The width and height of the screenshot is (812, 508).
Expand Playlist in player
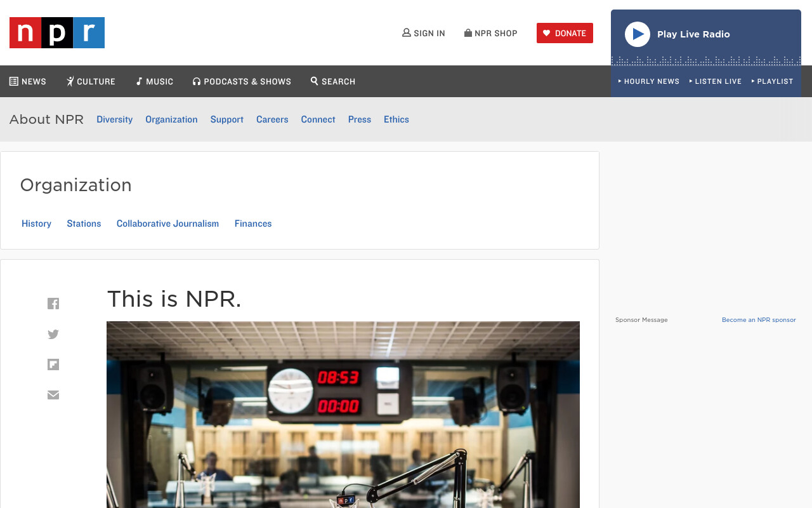773,81
